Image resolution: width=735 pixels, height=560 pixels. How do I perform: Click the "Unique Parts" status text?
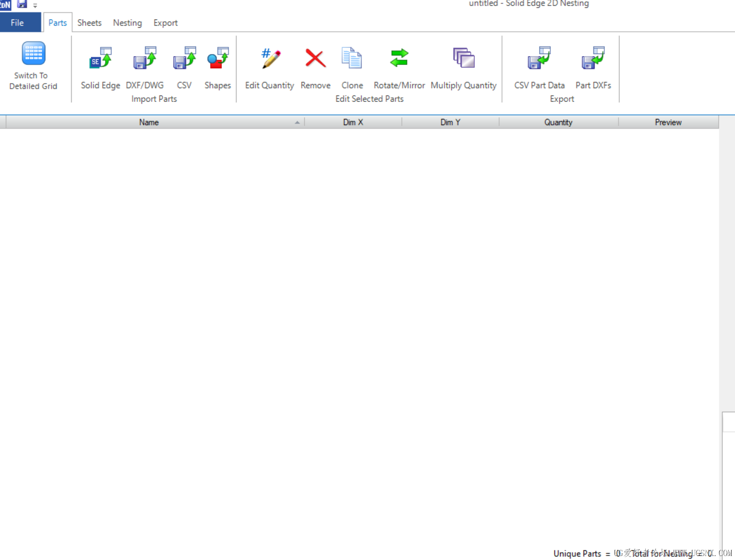tap(577, 554)
